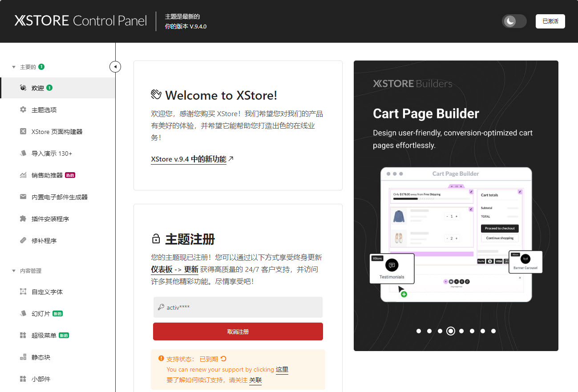The height and width of the screenshot is (392, 578).
Task: Click the 新的 badge next to 幻灯片
Action: tap(57, 313)
